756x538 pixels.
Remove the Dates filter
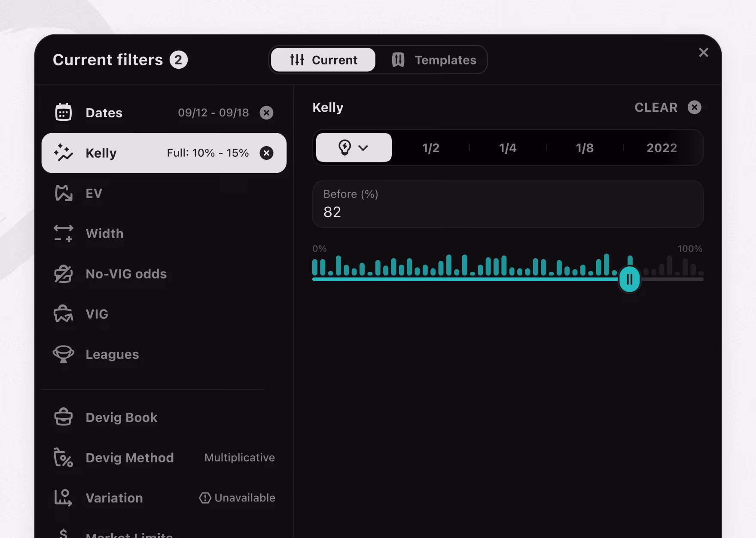pyautogui.click(x=266, y=113)
